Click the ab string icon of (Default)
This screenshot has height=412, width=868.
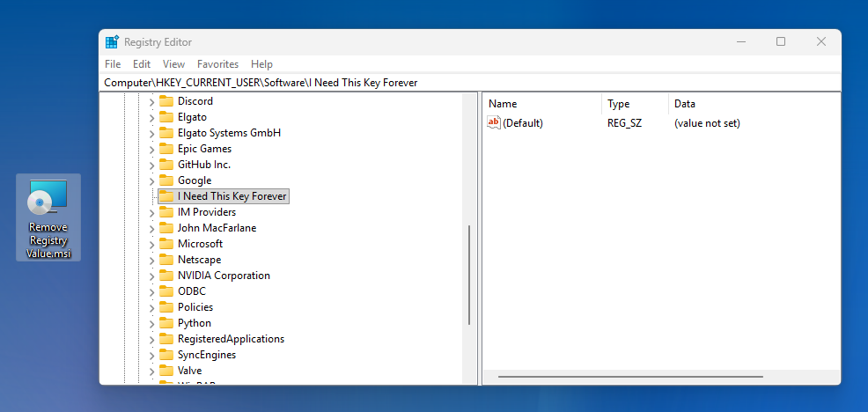493,122
